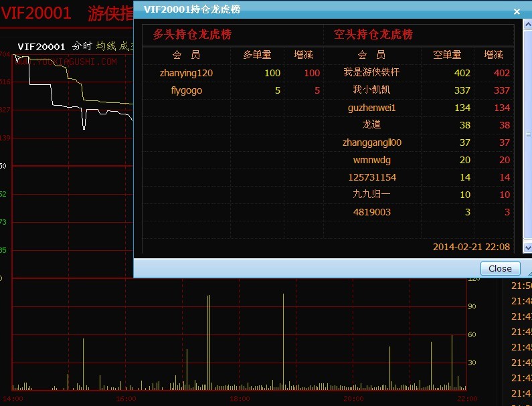This screenshot has width=532, height=406.
Task: Click the scrollbar down arrow
Action: (x=527, y=247)
